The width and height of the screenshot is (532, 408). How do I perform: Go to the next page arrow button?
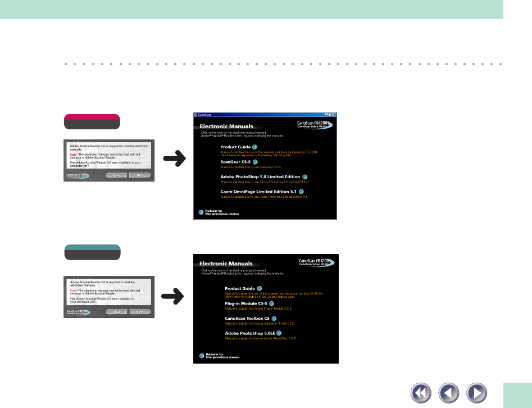(x=476, y=393)
